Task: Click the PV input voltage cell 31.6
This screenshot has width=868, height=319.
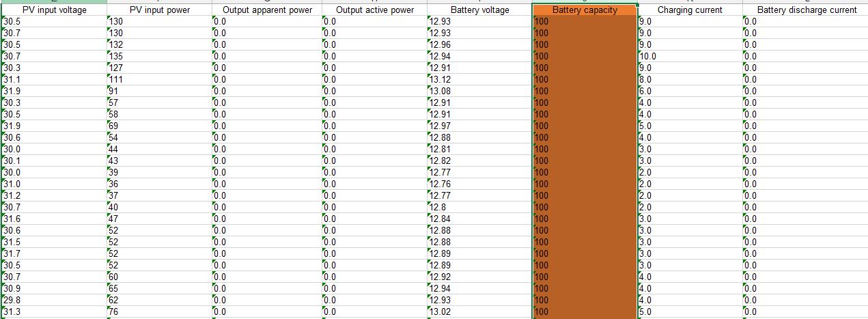Action: click(x=53, y=219)
